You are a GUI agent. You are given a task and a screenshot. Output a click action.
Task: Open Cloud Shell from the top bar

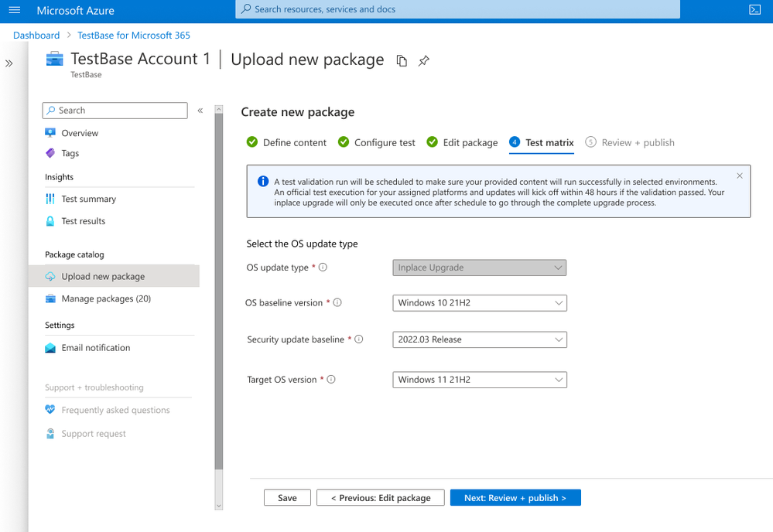(754, 10)
